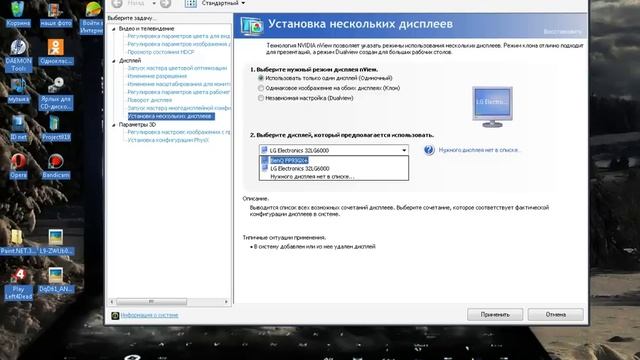Choose BenQ display in the dropdown list
640x360 pixels.
click(x=334, y=160)
